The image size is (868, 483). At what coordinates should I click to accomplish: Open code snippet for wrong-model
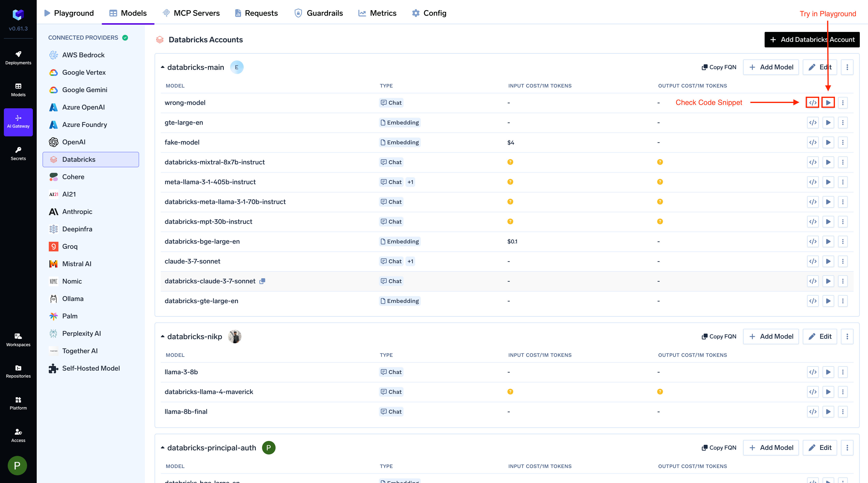point(812,102)
